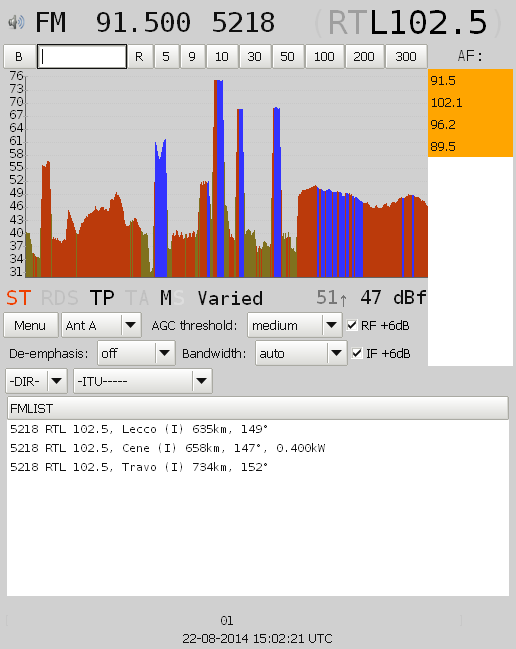The height and width of the screenshot is (649, 516).
Task: Focus the frequency input field
Action: pyautogui.click(x=82, y=56)
